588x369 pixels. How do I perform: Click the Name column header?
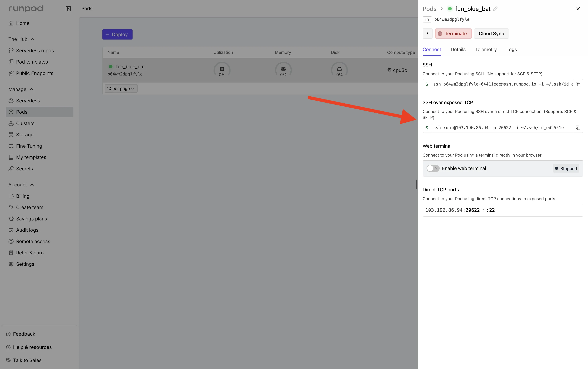click(113, 52)
